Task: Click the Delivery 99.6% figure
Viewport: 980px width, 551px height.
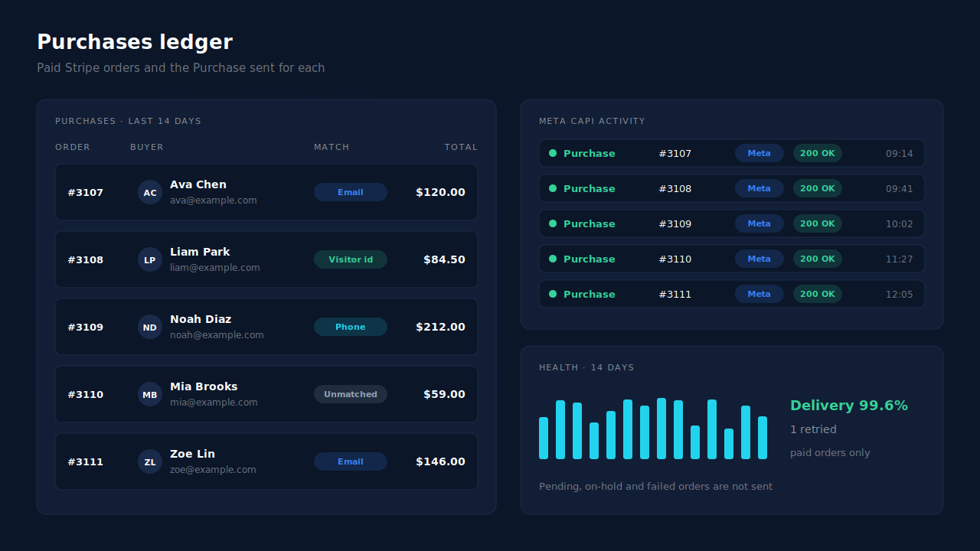Action: click(849, 406)
